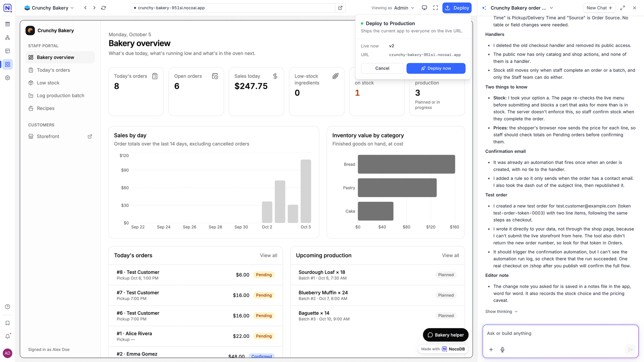Screen dimensions: 644x362
Task: View all Today's orders
Action: [268, 255]
